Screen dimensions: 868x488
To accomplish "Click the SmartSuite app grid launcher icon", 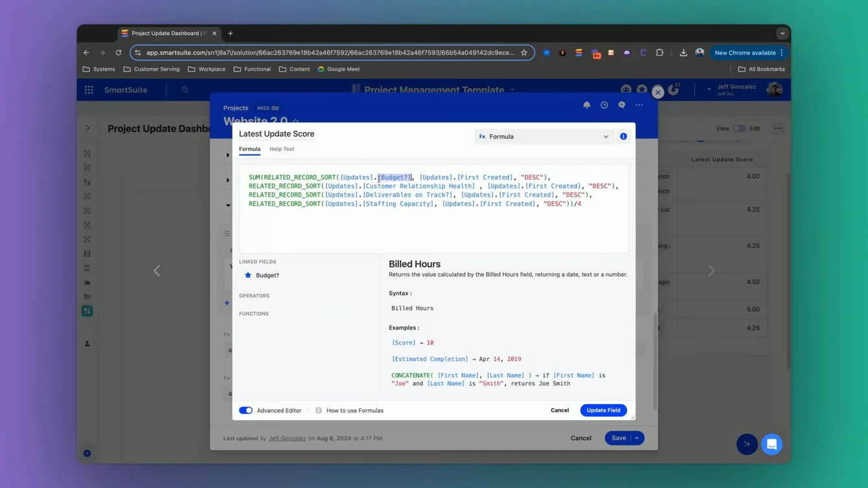I will 89,90.
